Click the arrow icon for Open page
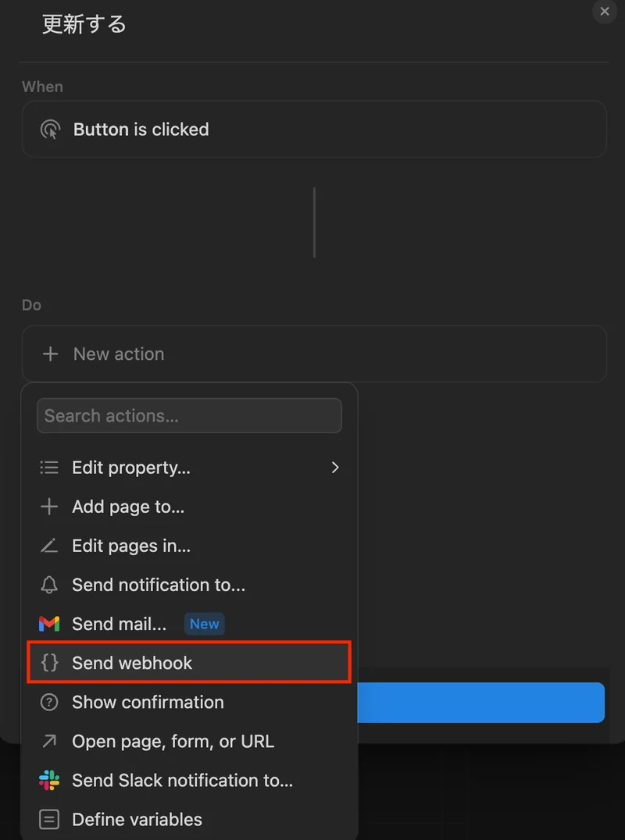 pyautogui.click(x=49, y=741)
